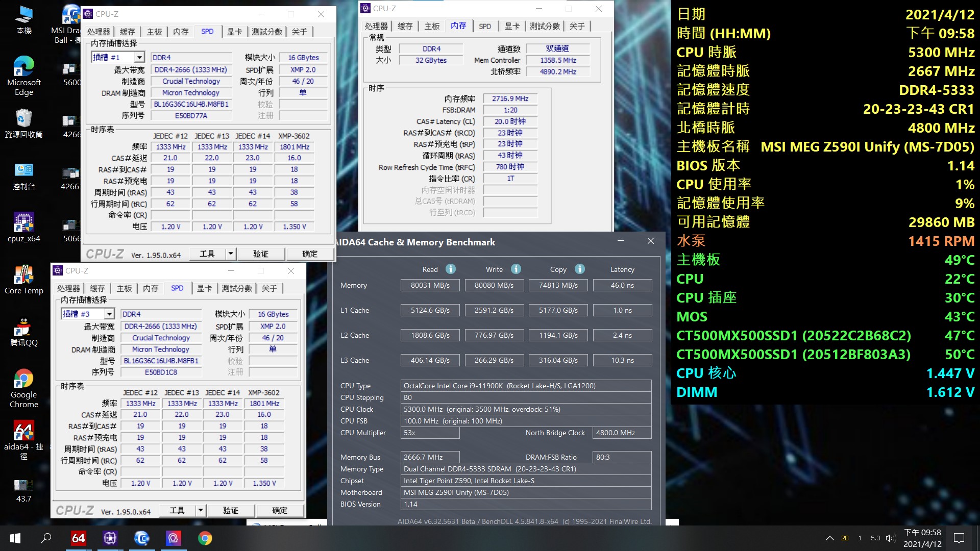Image resolution: width=980 pixels, height=551 pixels.
Task: Click Windows Start button
Action: (x=15, y=538)
